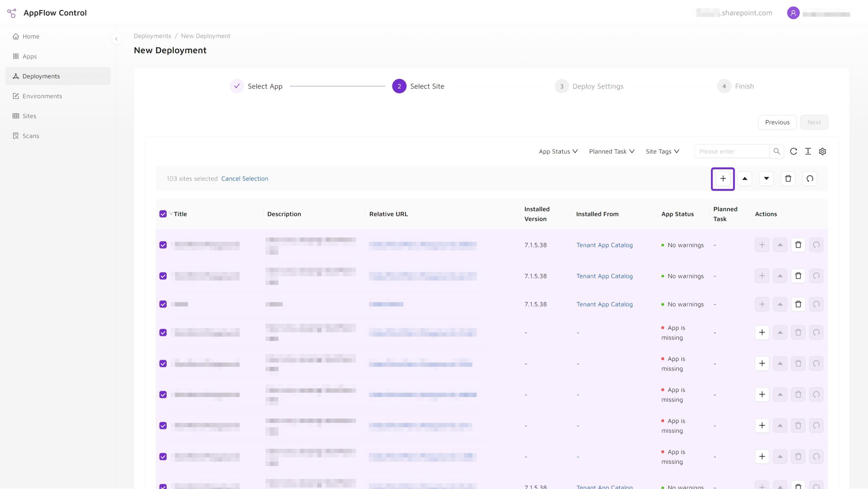Uncheck the third App is missing row
Screen dimensions: 868x489
[x=163, y=395]
